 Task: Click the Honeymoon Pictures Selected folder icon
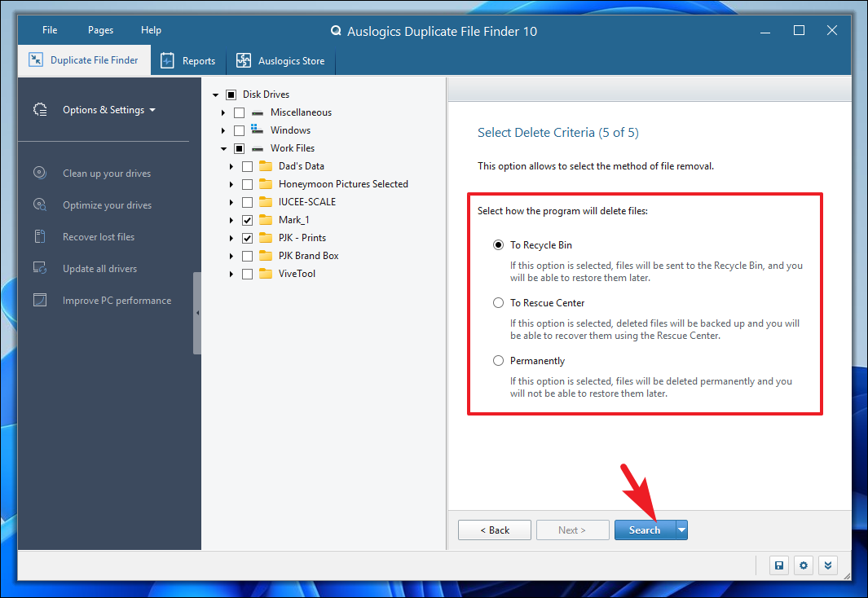click(266, 183)
